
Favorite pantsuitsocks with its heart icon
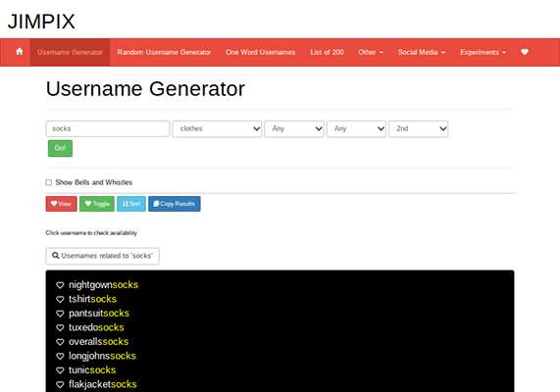pyautogui.click(x=60, y=314)
